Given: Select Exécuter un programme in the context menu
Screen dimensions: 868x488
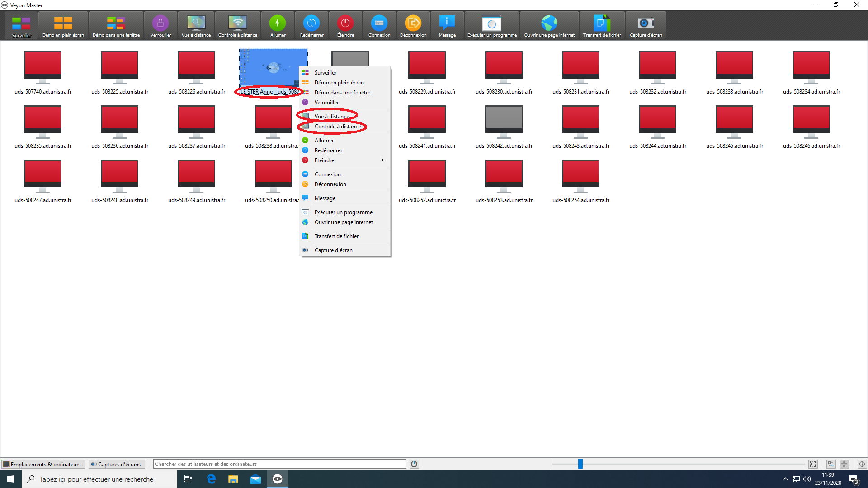Looking at the screenshot, I should pyautogui.click(x=343, y=212).
